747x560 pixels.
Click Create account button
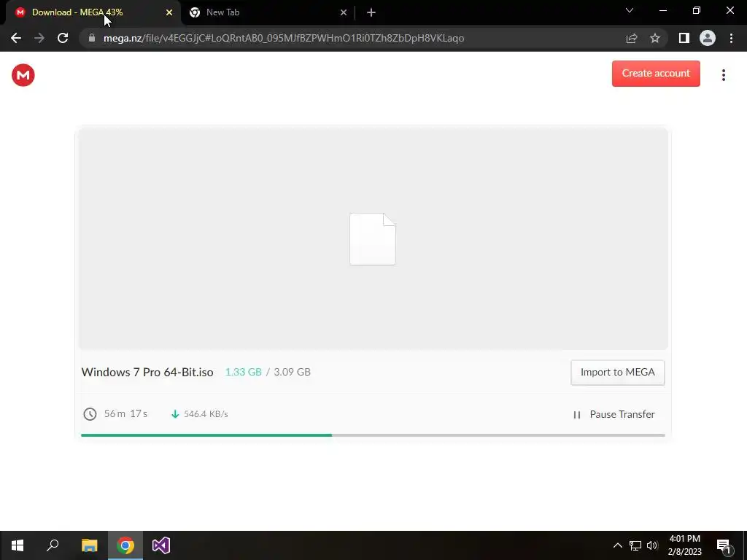[x=656, y=74]
